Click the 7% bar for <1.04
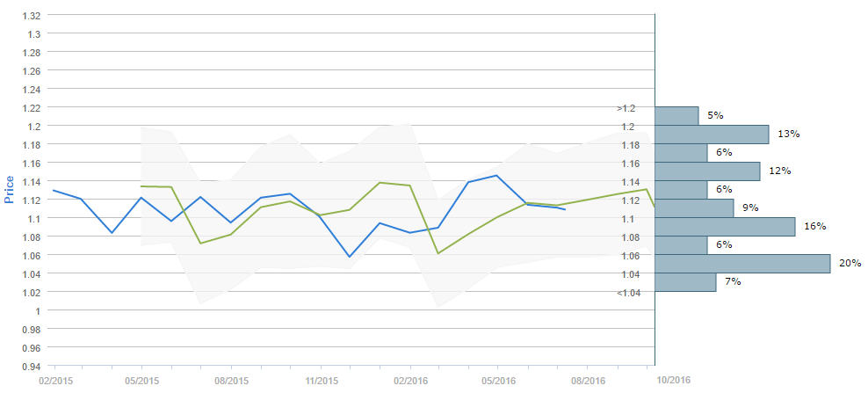This screenshot has height=393, width=868. pos(685,281)
